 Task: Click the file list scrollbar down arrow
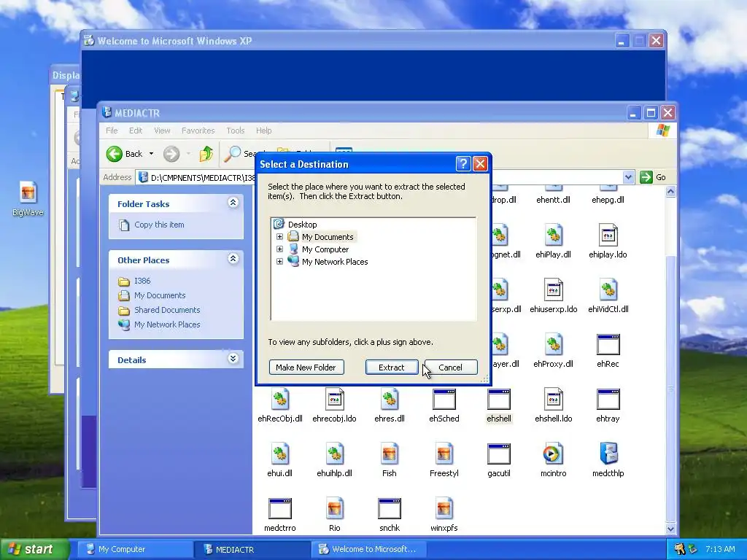pos(671,529)
